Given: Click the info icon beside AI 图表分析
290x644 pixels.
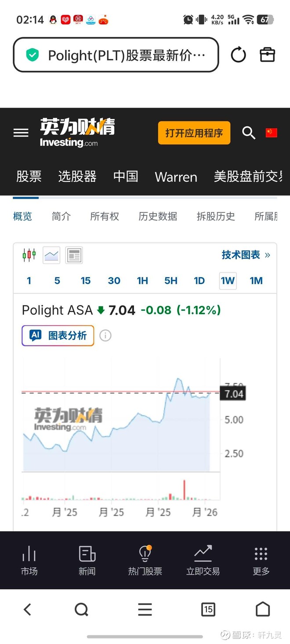Looking at the screenshot, I should pyautogui.click(x=105, y=335).
